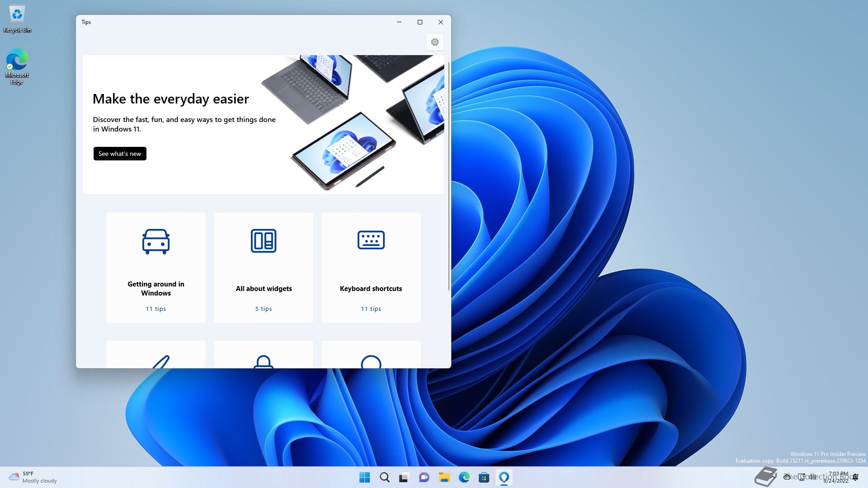
Task: Launch Teams Chat from taskbar
Action: tap(424, 477)
